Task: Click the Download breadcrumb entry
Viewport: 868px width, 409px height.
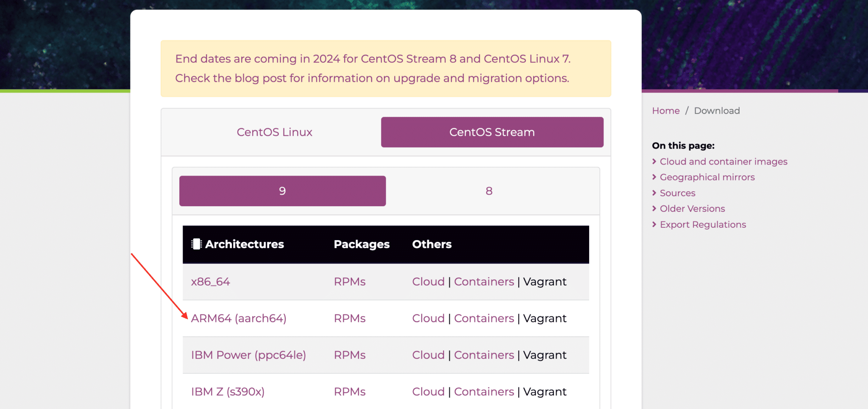Action: (717, 110)
